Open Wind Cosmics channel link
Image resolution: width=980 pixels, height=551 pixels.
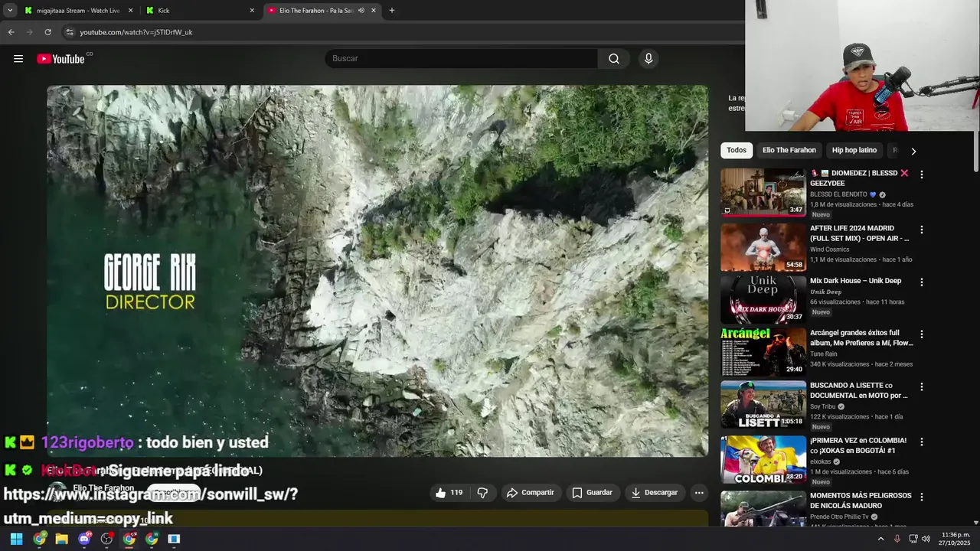click(x=829, y=249)
